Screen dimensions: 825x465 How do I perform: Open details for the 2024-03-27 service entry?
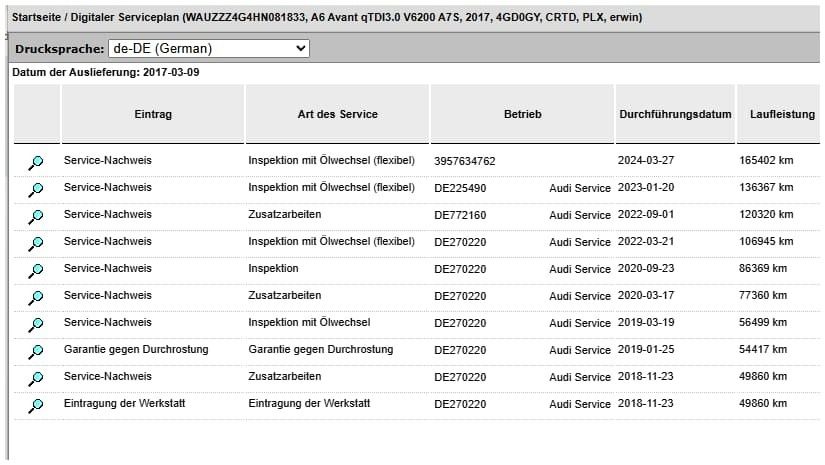coord(36,162)
